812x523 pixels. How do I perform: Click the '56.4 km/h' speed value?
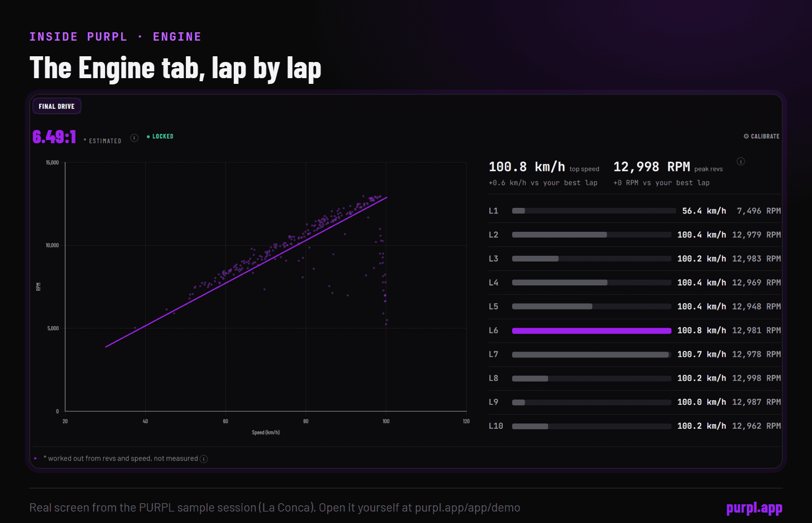(704, 211)
